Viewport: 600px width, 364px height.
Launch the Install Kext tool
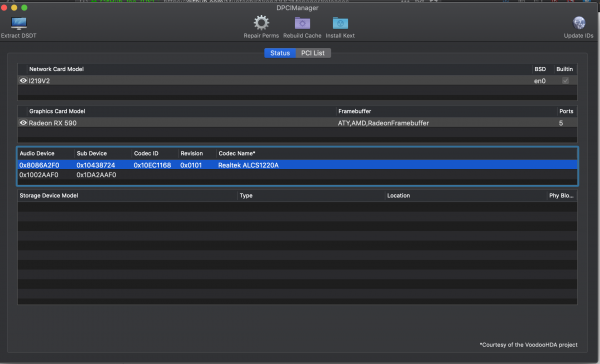click(x=340, y=23)
